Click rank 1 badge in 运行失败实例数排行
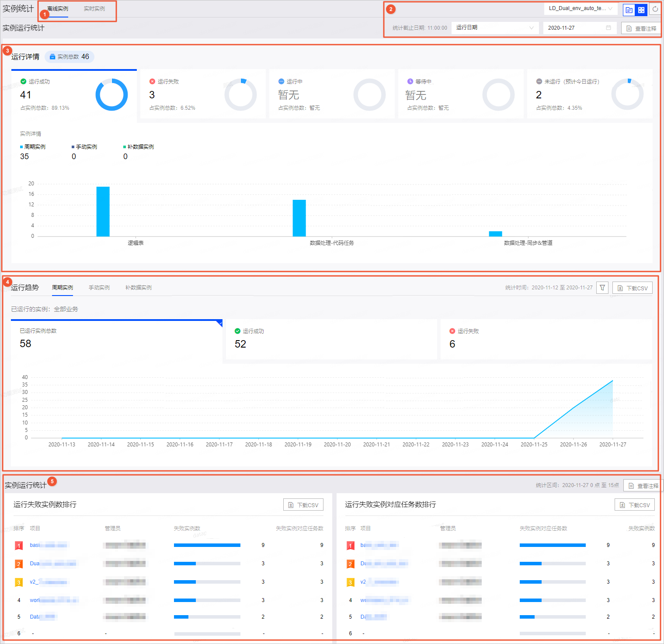This screenshot has height=644, width=664. [19, 546]
